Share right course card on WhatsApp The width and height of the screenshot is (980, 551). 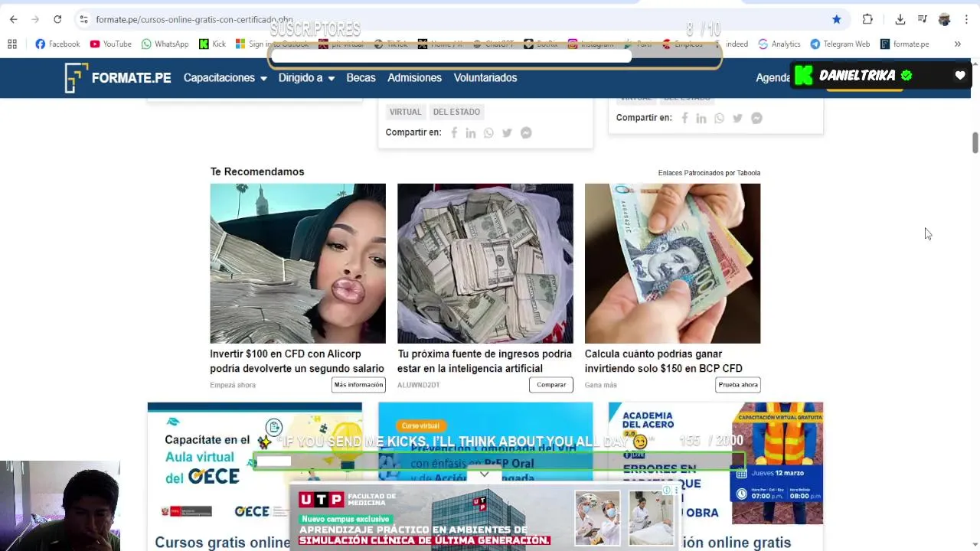[719, 118]
